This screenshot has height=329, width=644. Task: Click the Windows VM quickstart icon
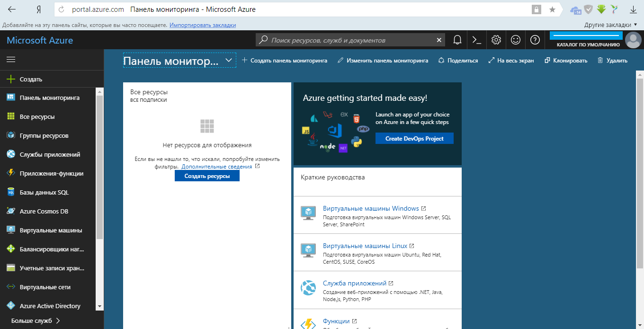[x=308, y=213]
